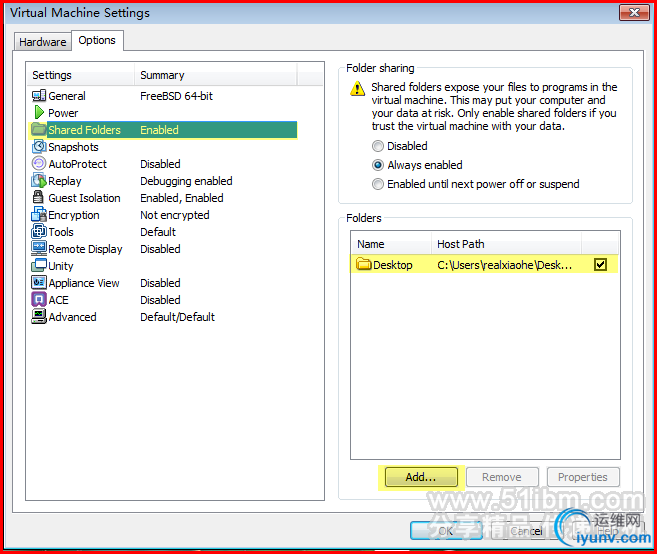The image size is (657, 554).
Task: Select the Advanced row label
Action: pos(72,317)
